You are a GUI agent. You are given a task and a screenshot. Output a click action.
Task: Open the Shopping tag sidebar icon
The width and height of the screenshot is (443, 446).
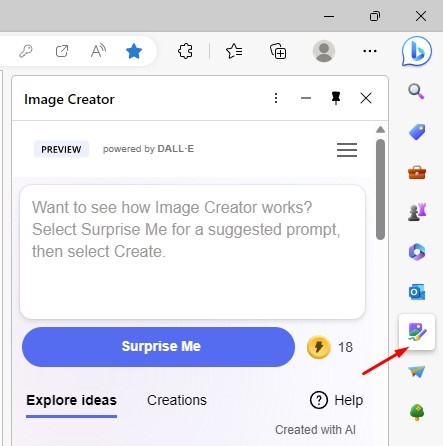(x=417, y=132)
